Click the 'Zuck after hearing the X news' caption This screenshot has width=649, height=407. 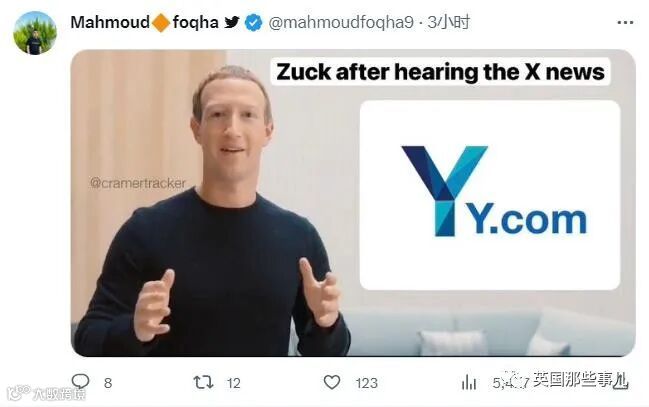[x=440, y=72]
